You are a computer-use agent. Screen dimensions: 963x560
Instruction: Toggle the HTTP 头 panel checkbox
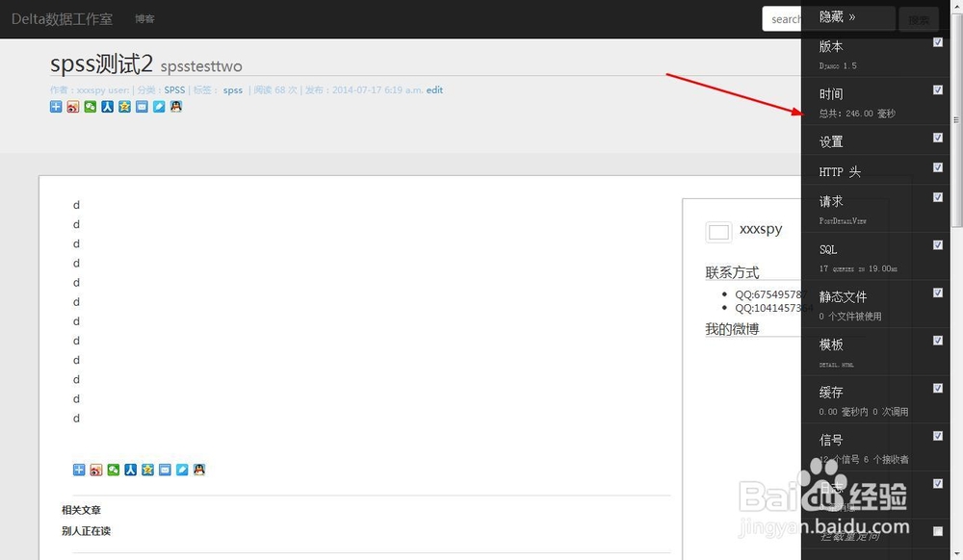point(938,167)
